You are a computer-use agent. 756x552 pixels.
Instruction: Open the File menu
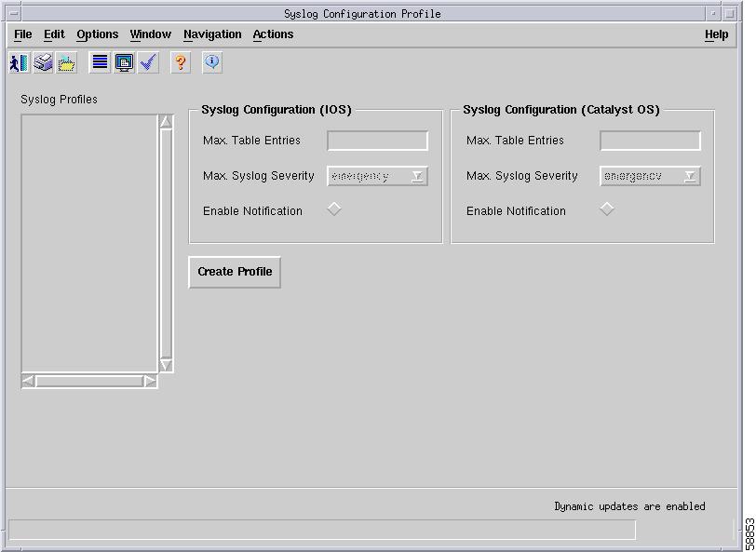tap(22, 34)
